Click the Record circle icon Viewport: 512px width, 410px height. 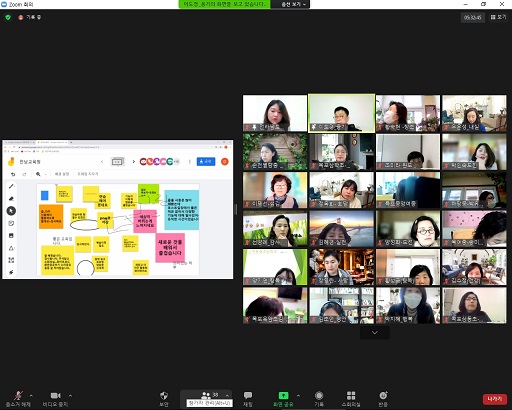click(x=319, y=395)
